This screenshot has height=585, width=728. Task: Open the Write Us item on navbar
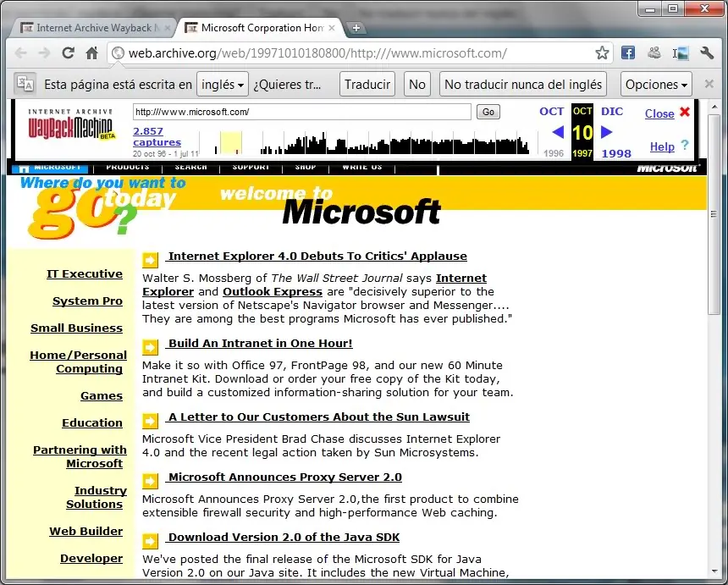(x=362, y=167)
